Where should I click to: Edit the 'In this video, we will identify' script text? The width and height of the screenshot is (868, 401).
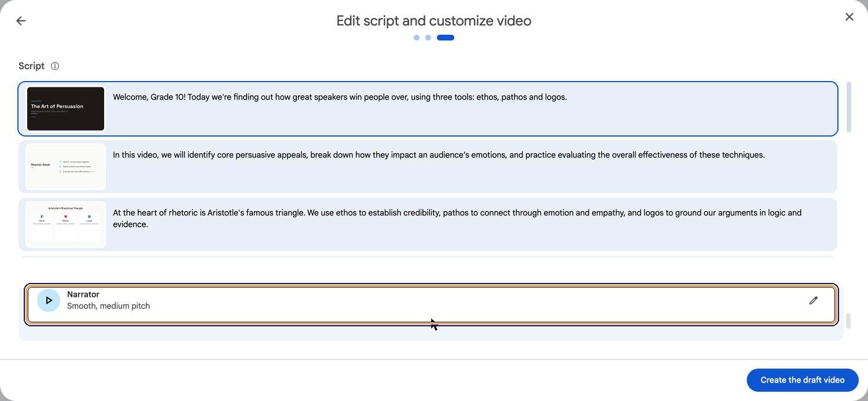coord(439,155)
